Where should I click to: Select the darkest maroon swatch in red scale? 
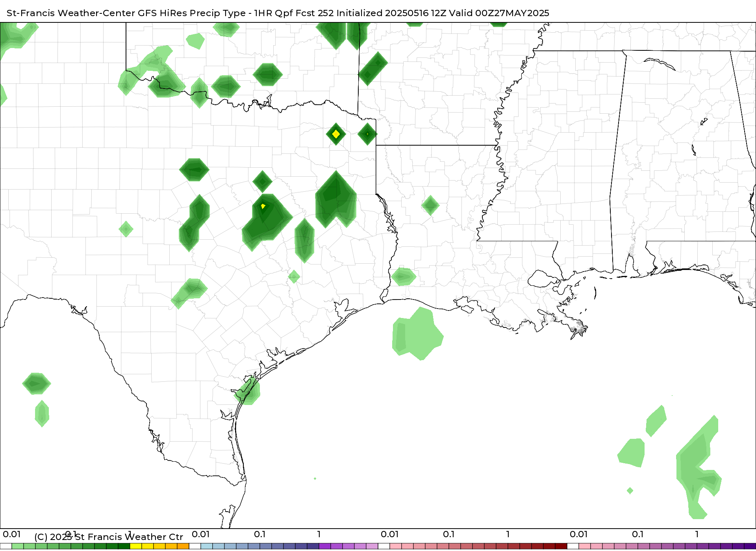pyautogui.click(x=561, y=547)
